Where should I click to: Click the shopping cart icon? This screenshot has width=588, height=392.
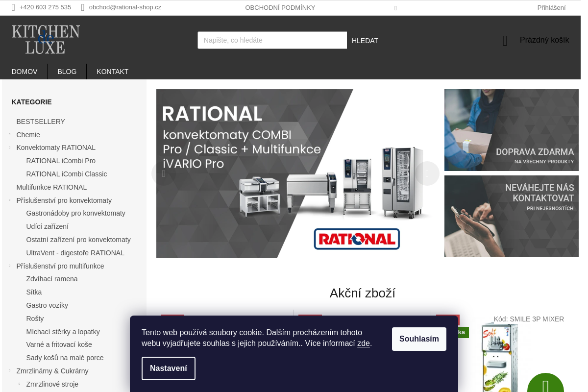point(505,41)
